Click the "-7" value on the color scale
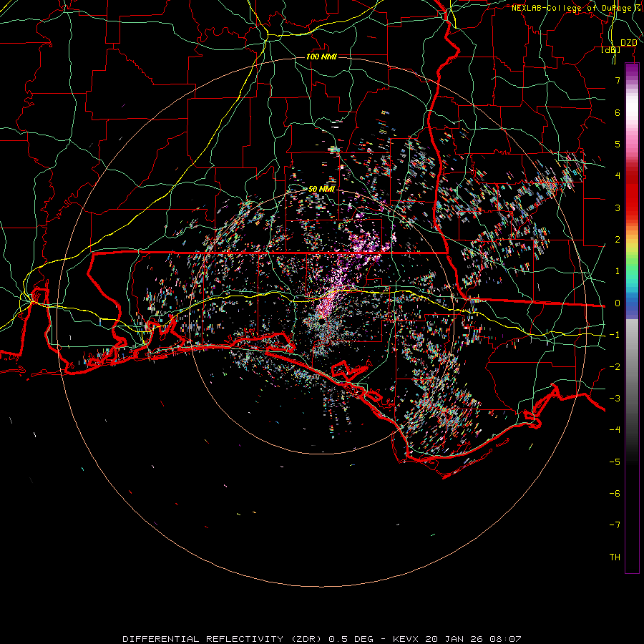This screenshot has width=644, height=644. 615,525
